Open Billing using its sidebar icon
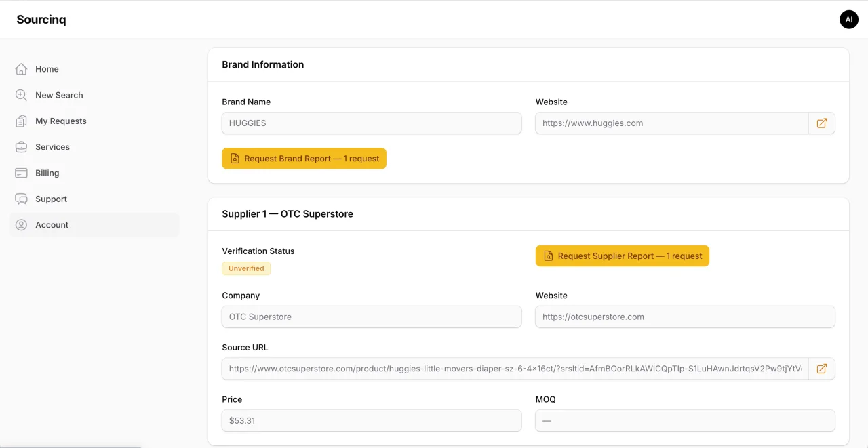The image size is (868, 448). point(21,173)
